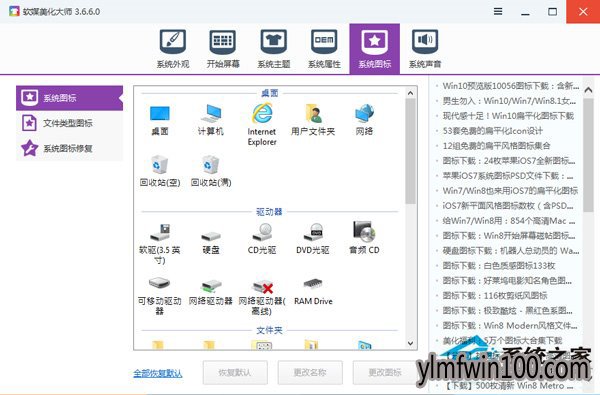Open article 图标下载：116枚剪纸风图标
Viewport: 600px width, 395px height.
point(495,295)
